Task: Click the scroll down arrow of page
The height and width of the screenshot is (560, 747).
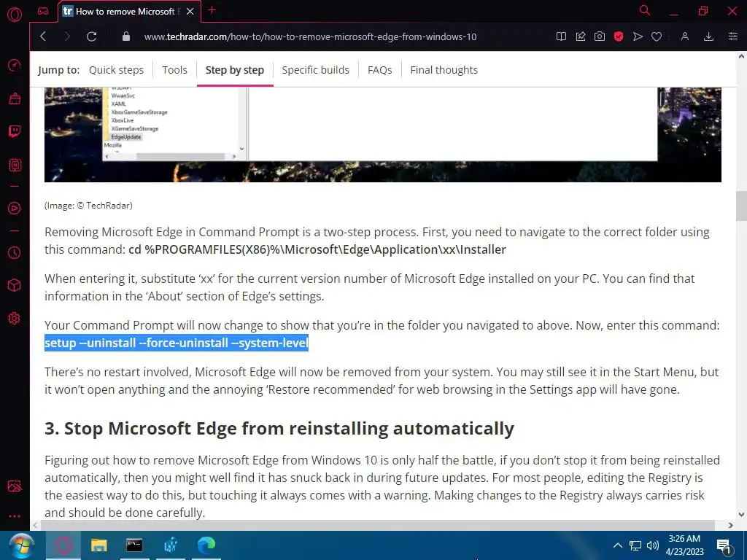Action: point(741,514)
